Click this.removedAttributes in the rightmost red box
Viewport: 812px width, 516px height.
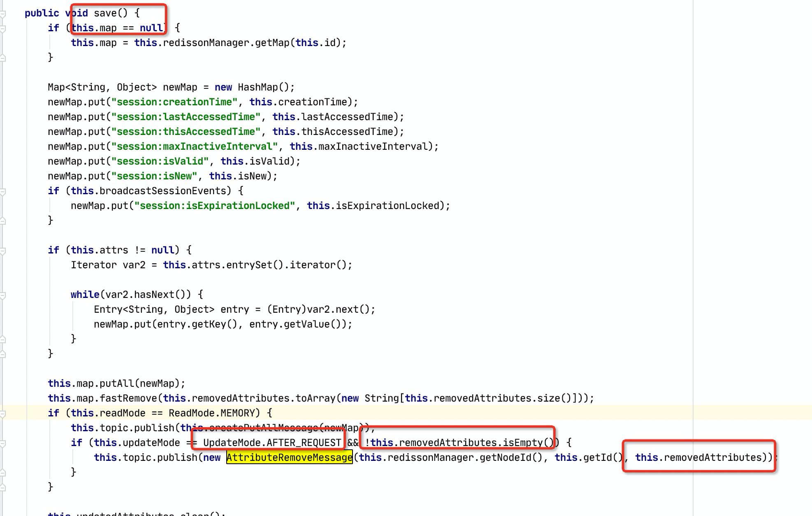[698, 457]
